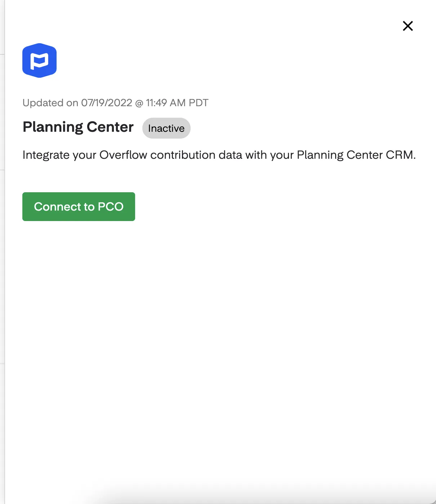Image resolution: width=436 pixels, height=504 pixels.
Task: Click the 'Updated on 07/19/2022' timestamp
Action: [115, 103]
